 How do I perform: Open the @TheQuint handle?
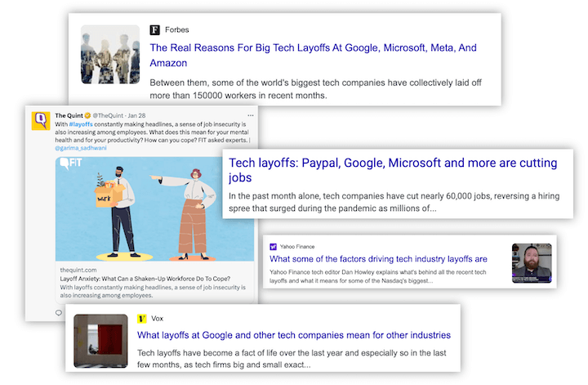(108, 115)
